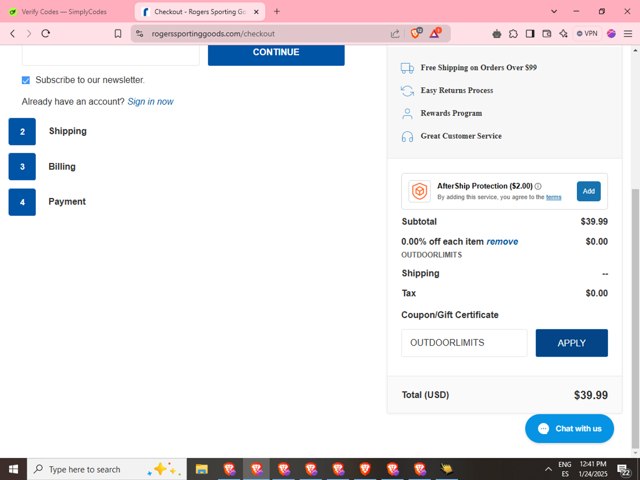640x480 pixels.
Task: Click the Rewards Program person icon
Action: pyautogui.click(x=407, y=113)
